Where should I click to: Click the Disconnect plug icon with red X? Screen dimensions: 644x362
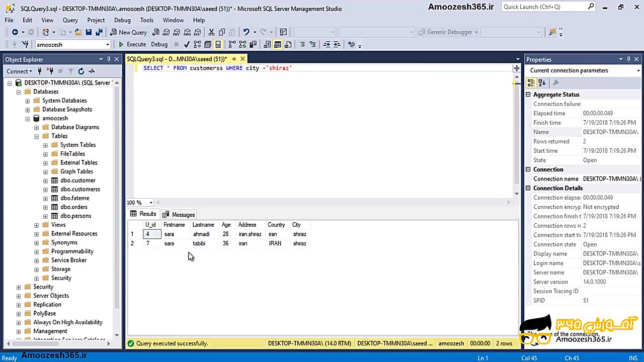50,71
